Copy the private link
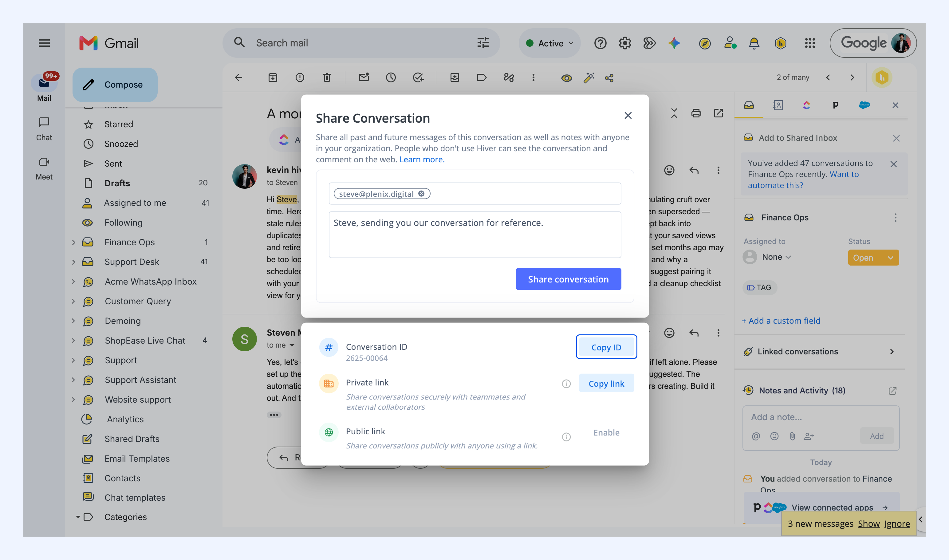Image resolution: width=949 pixels, height=560 pixels. 606,383
